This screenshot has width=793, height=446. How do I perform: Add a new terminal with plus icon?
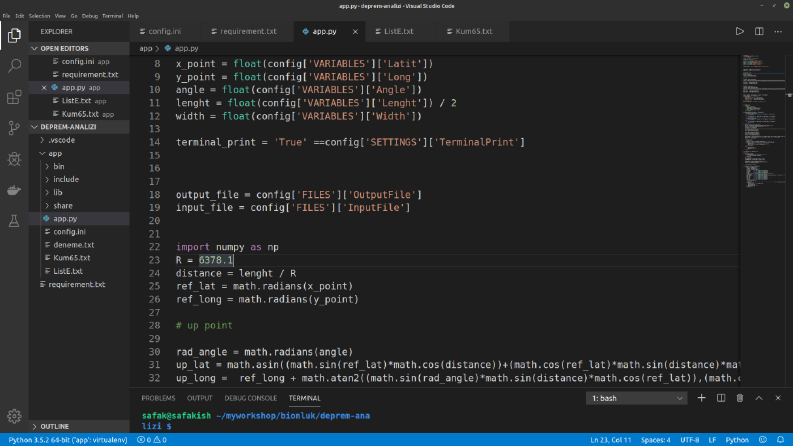coord(701,398)
